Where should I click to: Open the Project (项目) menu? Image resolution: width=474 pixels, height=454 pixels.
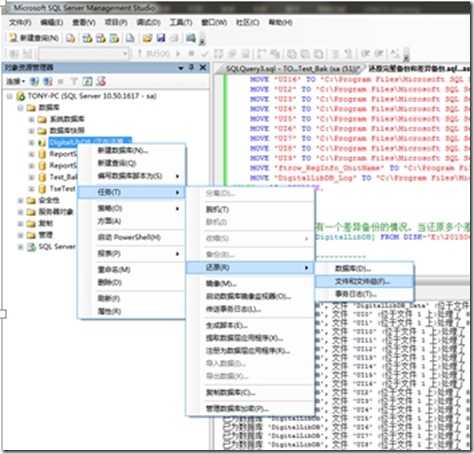coord(116,22)
